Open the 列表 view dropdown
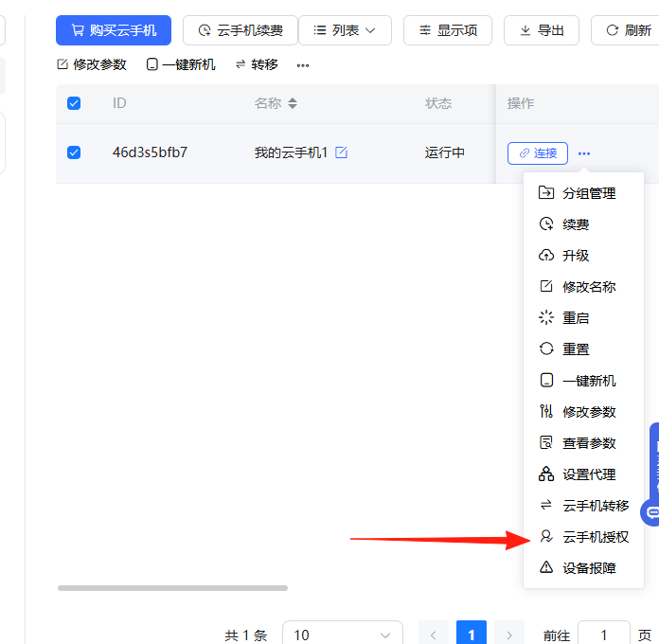659x644 pixels. coord(345,30)
